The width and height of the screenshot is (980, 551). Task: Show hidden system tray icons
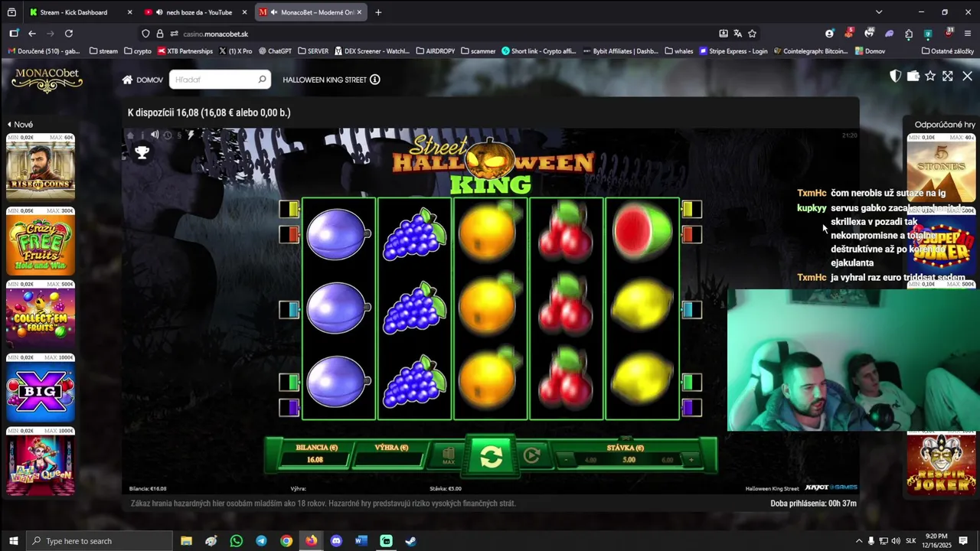pyautogui.click(x=858, y=541)
